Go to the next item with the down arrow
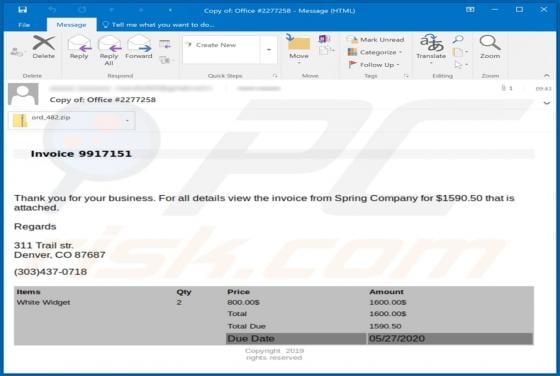Image resolution: width=560 pixels, height=376 pixels. click(x=141, y=10)
